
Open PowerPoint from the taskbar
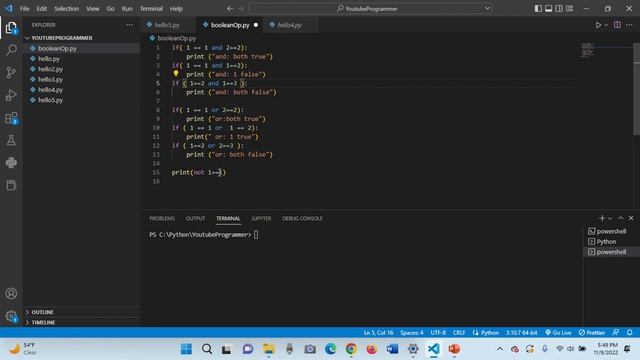(x=454, y=349)
